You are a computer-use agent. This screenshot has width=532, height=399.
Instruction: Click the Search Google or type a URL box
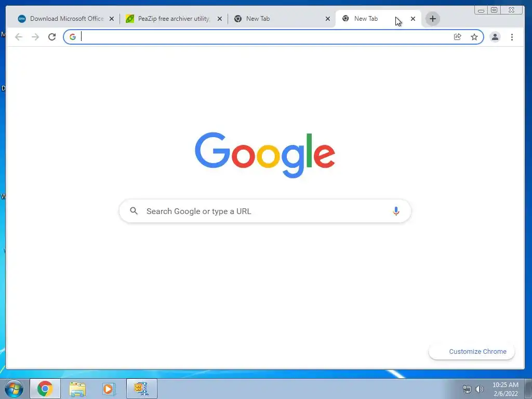pos(265,211)
